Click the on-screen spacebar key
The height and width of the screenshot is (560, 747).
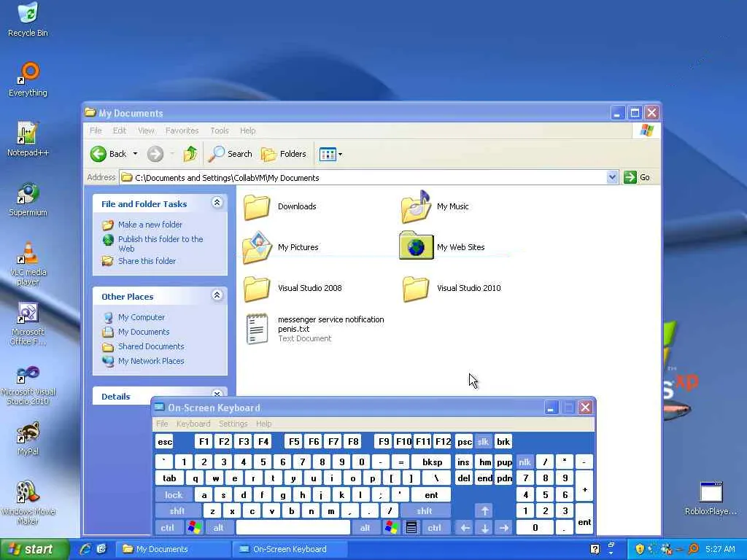pos(293,528)
